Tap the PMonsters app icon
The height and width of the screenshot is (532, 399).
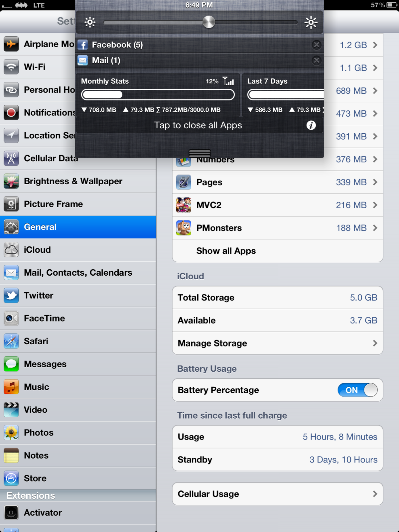coord(184,228)
